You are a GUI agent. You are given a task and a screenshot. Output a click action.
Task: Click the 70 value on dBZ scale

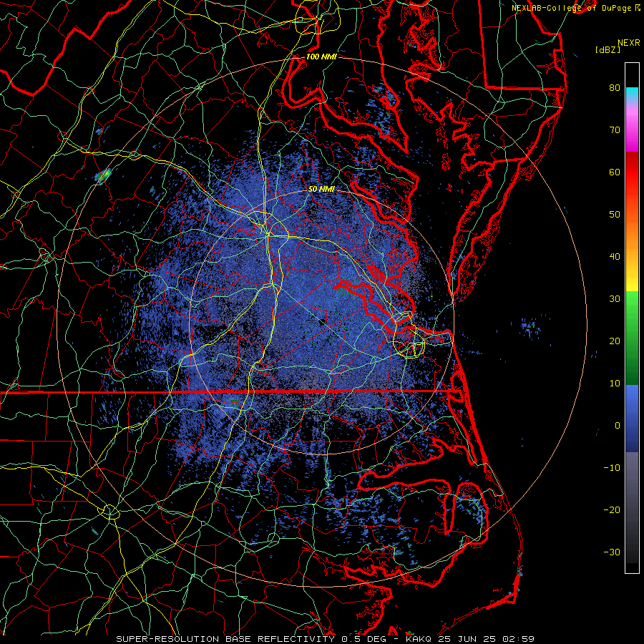(x=615, y=130)
